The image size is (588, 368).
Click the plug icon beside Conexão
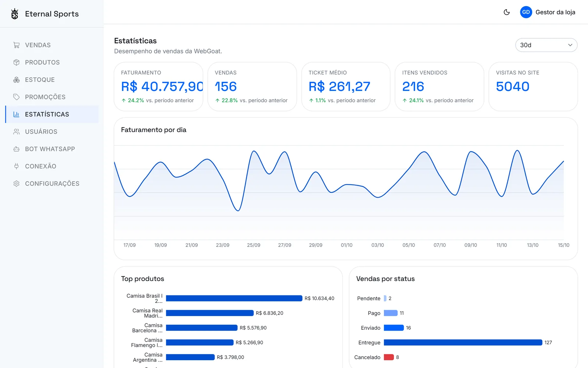pyautogui.click(x=17, y=166)
